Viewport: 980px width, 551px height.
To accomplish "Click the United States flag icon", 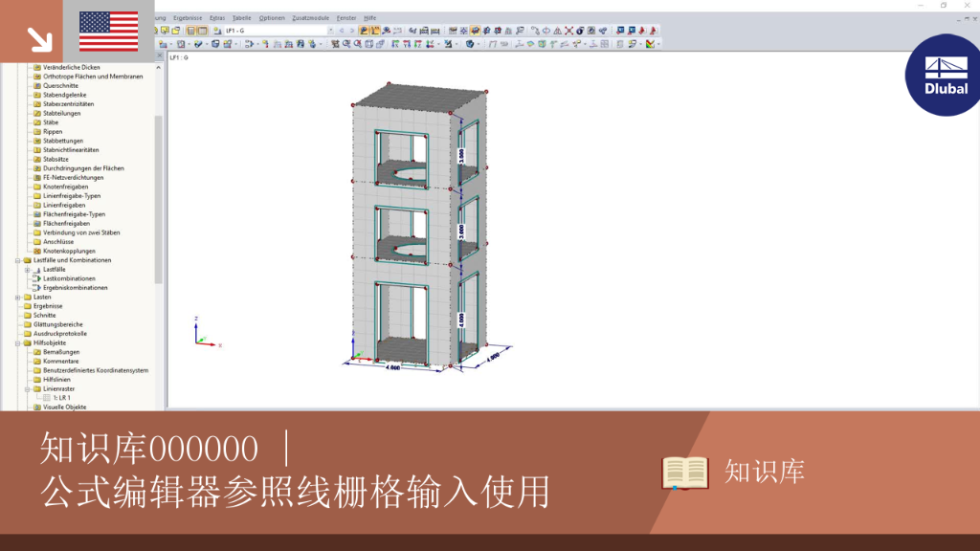I will (109, 32).
